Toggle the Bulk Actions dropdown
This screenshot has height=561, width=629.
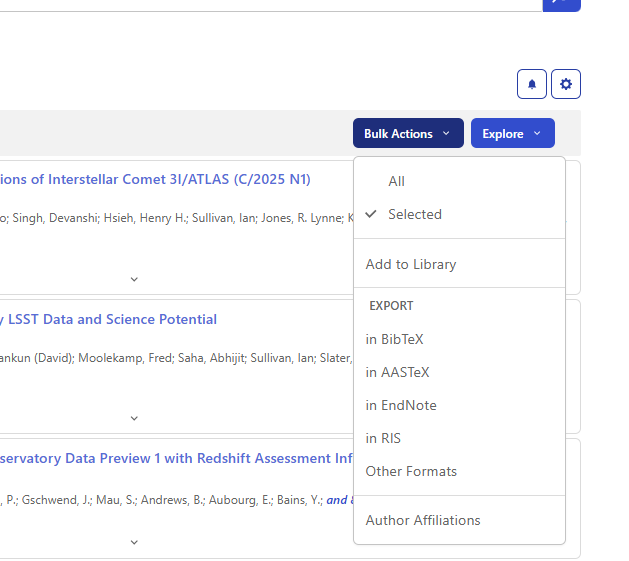pyautogui.click(x=407, y=133)
